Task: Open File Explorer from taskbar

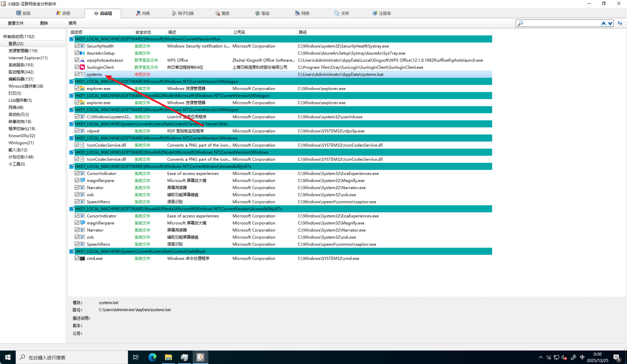Action: [168, 357]
